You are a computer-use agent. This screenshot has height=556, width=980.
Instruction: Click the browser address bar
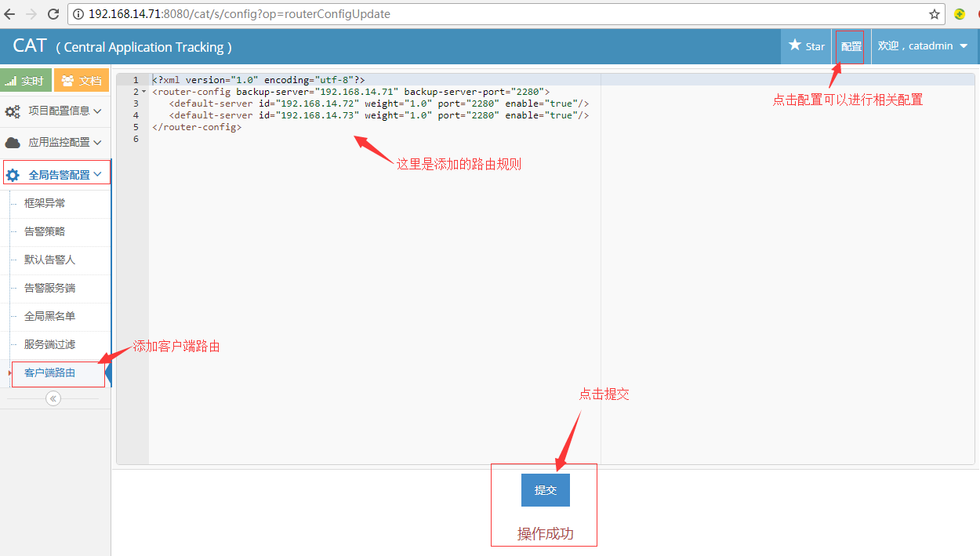[502, 14]
